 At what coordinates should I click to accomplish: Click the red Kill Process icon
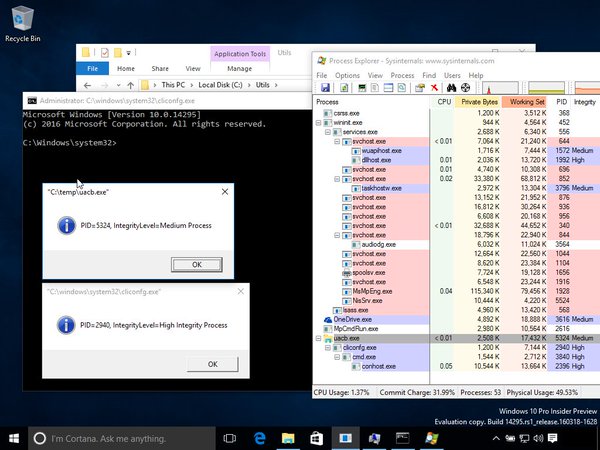click(434, 88)
